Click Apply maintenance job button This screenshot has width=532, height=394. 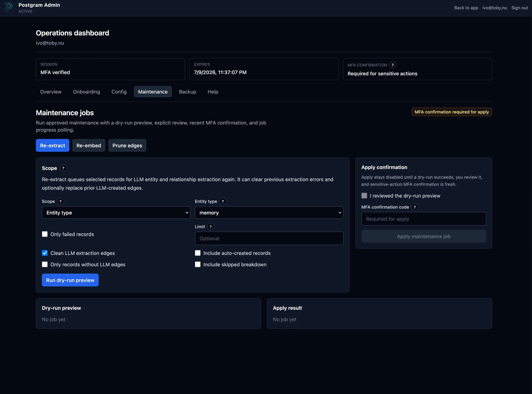tap(424, 236)
